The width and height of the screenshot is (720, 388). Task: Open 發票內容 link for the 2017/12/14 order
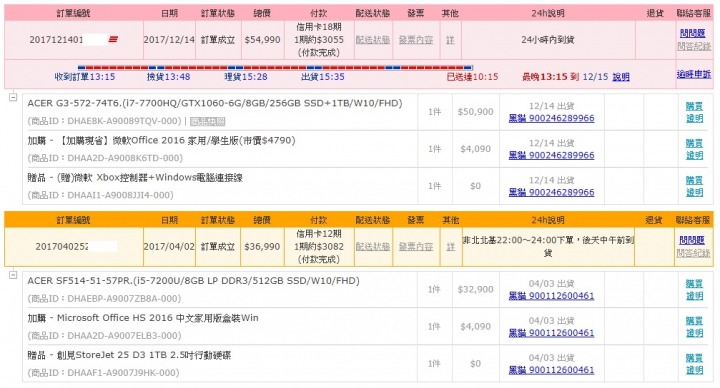[416, 40]
